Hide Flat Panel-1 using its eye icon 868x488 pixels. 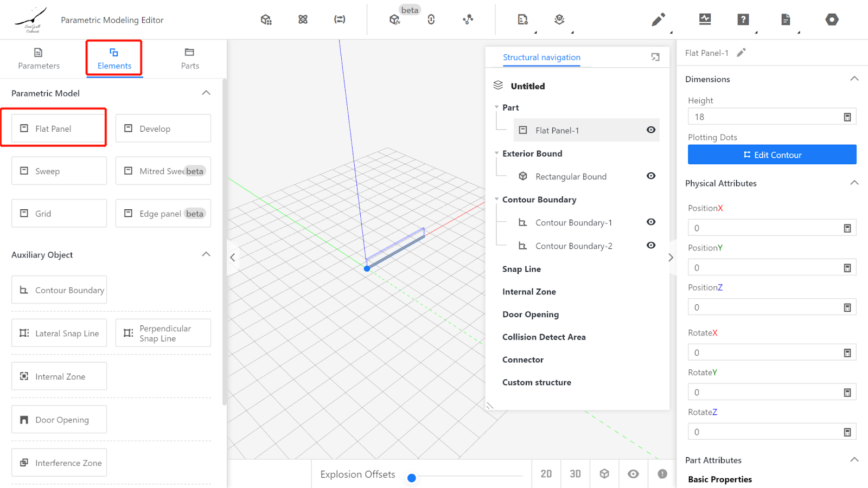pos(651,130)
